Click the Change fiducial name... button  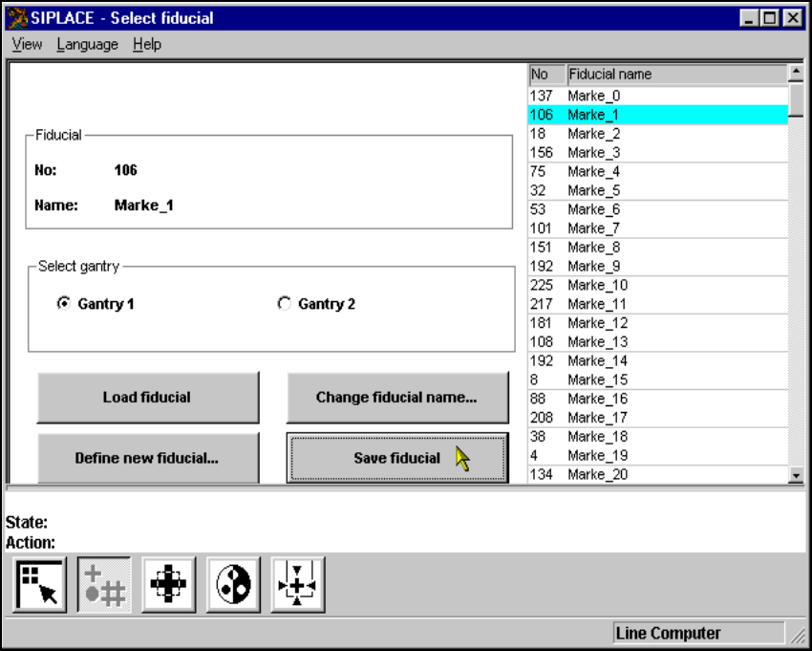click(396, 398)
